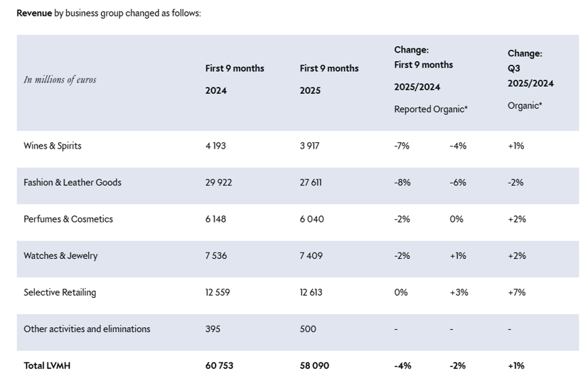Viewport: 588px width, 379px height.
Task: Click the "First 9 months 2024" column header
Action: point(235,79)
